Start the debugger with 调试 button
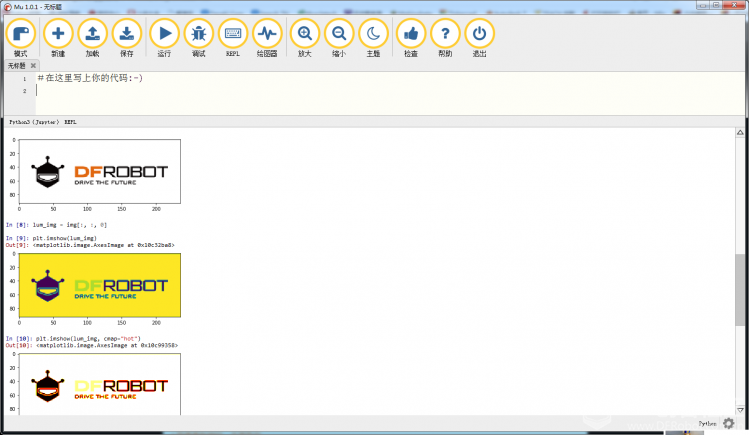The image size is (749, 435). (x=199, y=38)
